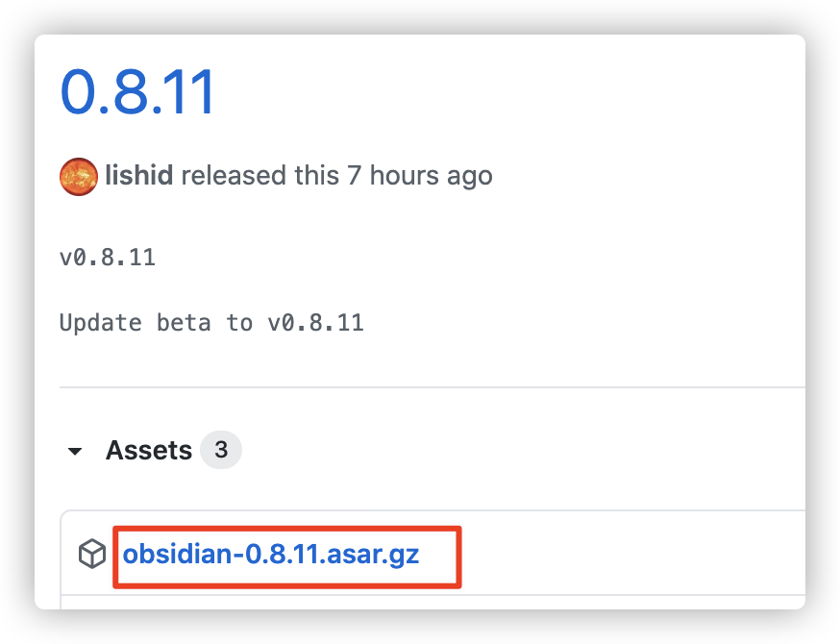840x644 pixels.
Task: Click the package cube icon beside obsidian file
Action: [x=92, y=554]
